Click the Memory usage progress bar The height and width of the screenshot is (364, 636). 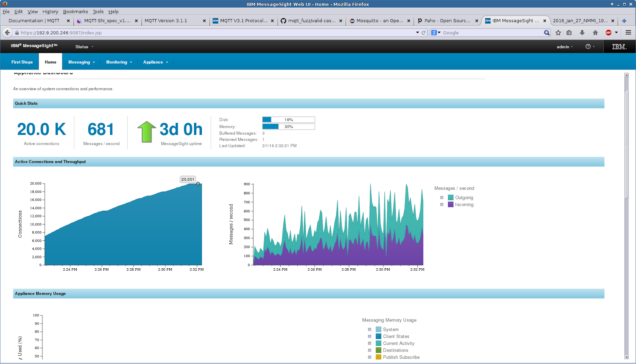point(288,126)
